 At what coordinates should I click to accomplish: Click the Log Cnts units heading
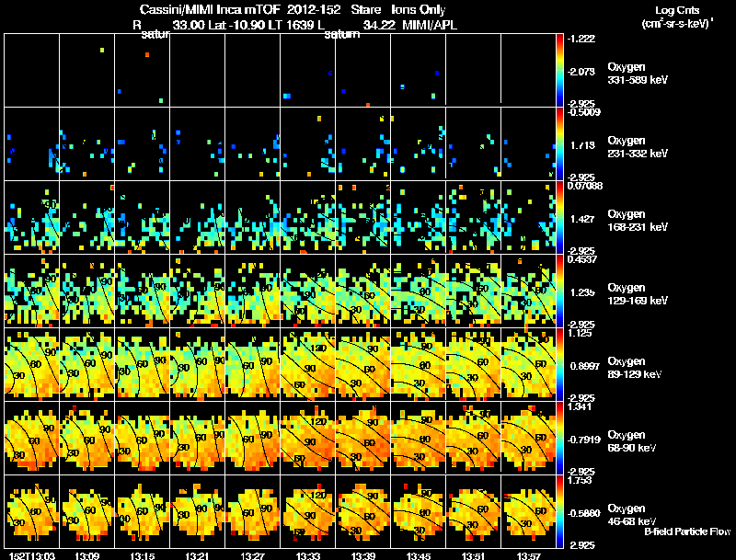click(677, 17)
